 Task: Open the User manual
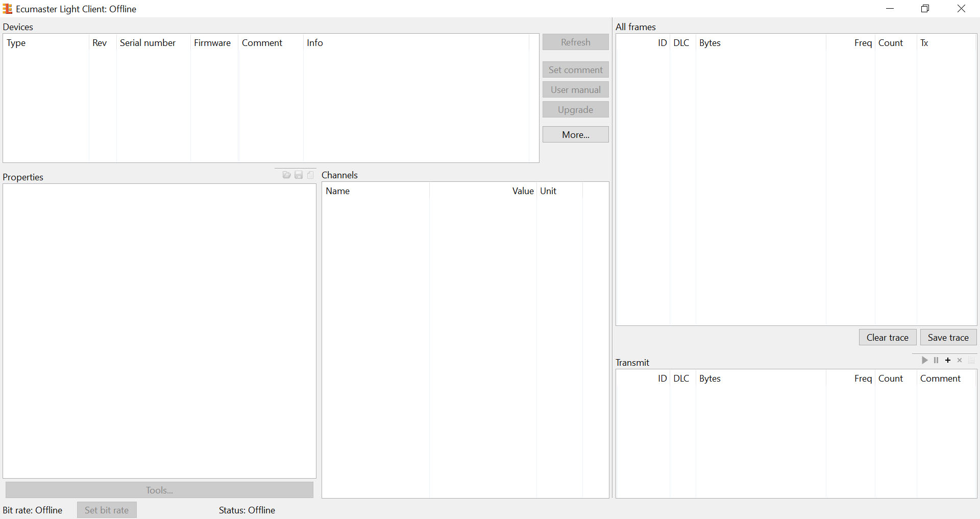[x=575, y=89]
